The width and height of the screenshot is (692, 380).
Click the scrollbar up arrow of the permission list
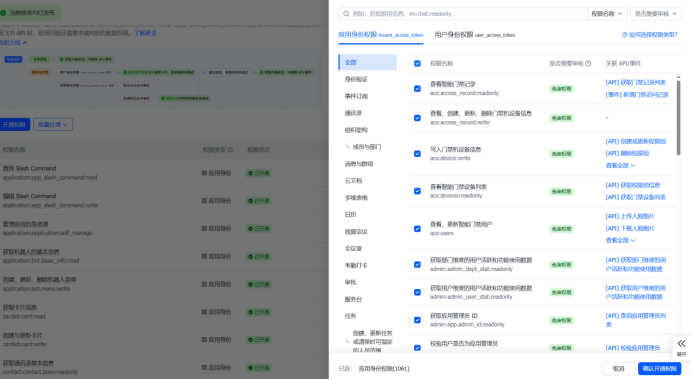678,77
